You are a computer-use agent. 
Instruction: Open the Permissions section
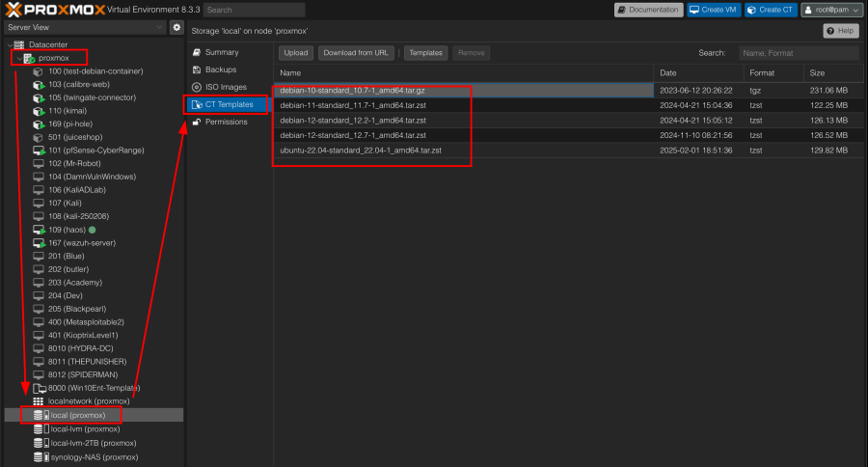pos(226,122)
